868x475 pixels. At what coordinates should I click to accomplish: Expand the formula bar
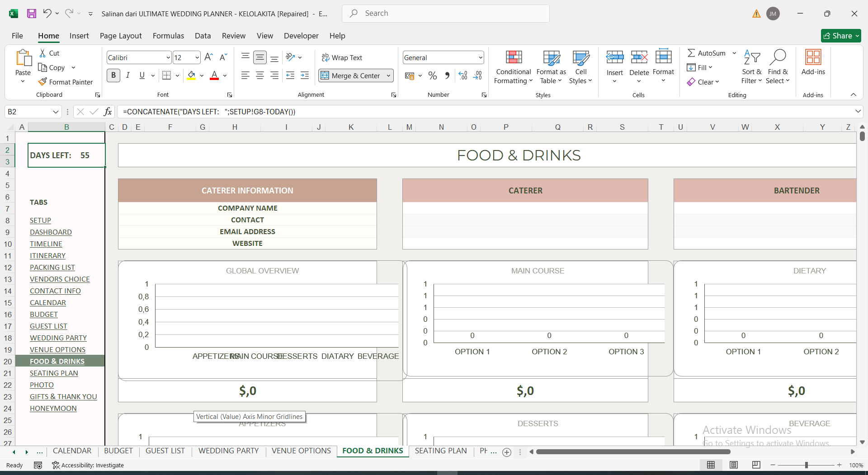(858, 111)
